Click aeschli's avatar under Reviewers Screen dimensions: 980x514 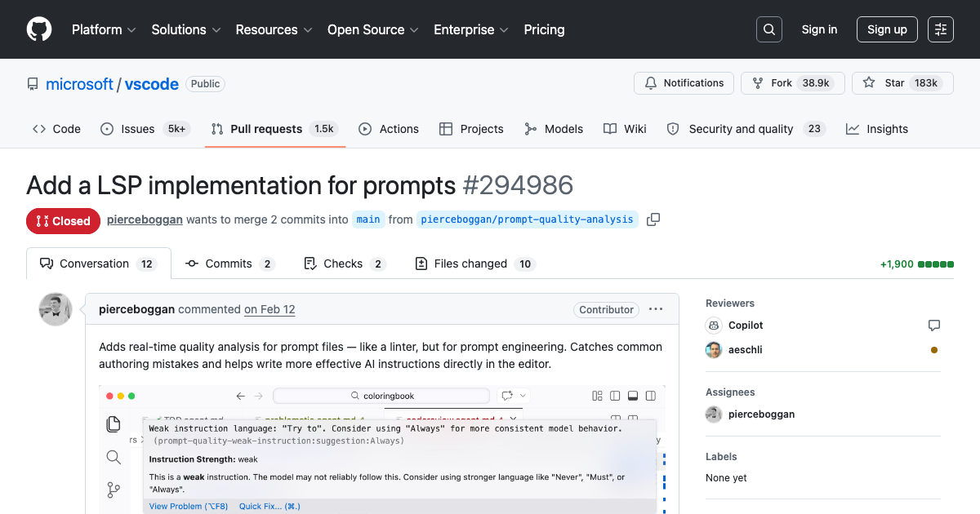pyautogui.click(x=714, y=350)
